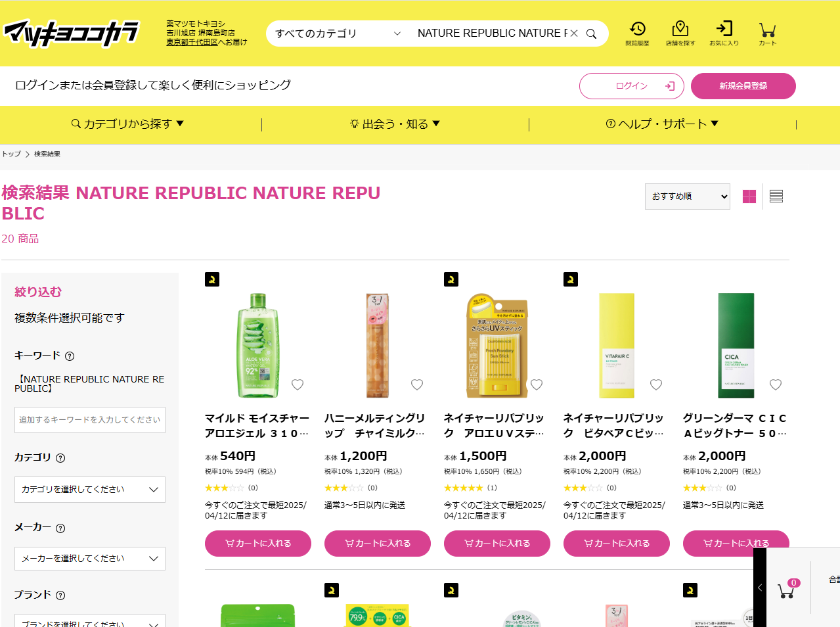Viewport: 840px width, 627px height.
Task: Add Honey Melting Lip to cart
Action: pyautogui.click(x=378, y=544)
